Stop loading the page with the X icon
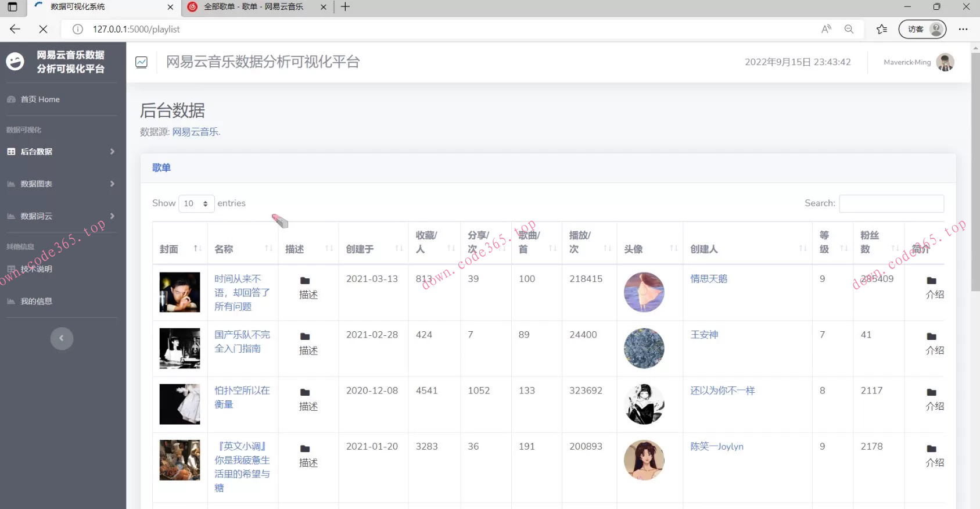 43,29
